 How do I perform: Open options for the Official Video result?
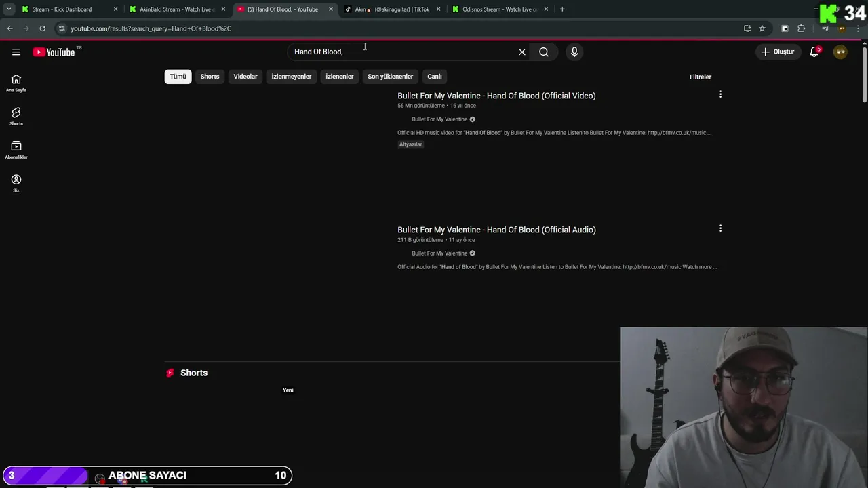click(720, 94)
